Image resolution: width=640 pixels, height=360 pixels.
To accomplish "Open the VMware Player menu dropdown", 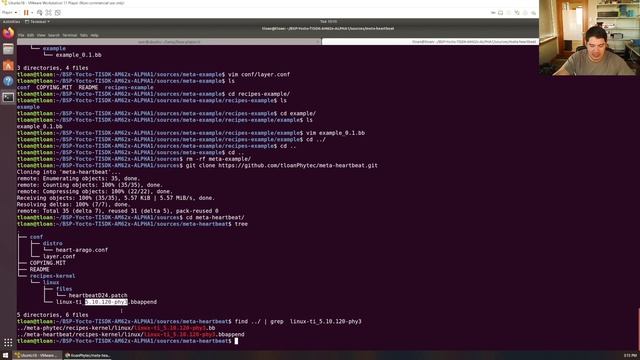I will click(9, 13).
